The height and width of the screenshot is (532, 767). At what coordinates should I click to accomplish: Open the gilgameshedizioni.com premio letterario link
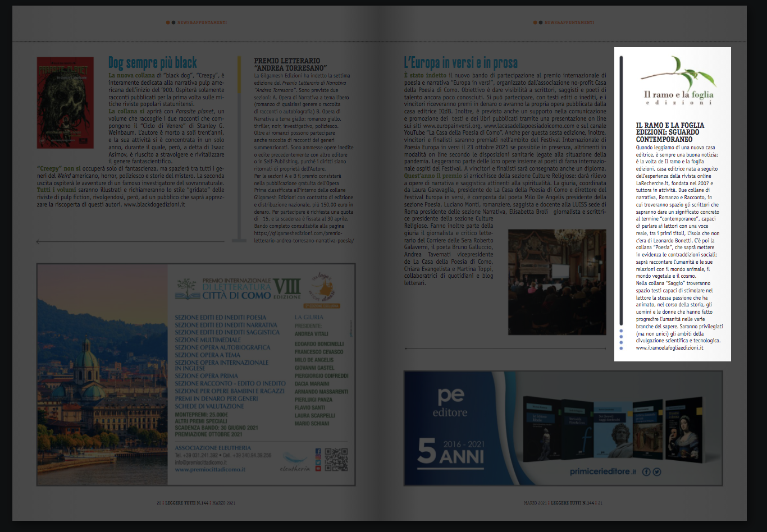304,237
